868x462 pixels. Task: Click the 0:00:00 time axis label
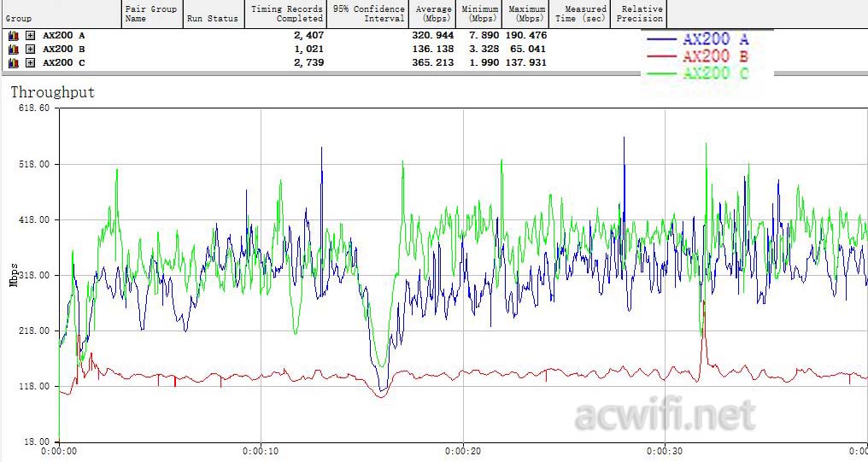tap(59, 452)
